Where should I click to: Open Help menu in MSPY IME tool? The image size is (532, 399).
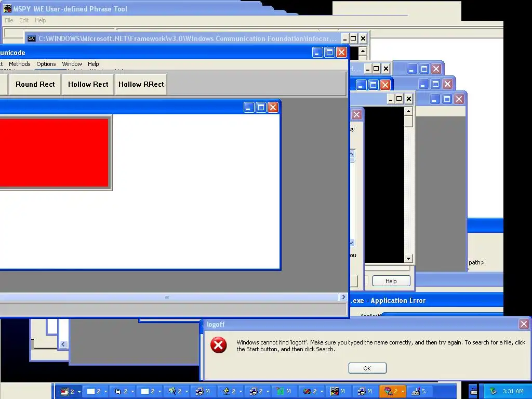(x=40, y=20)
